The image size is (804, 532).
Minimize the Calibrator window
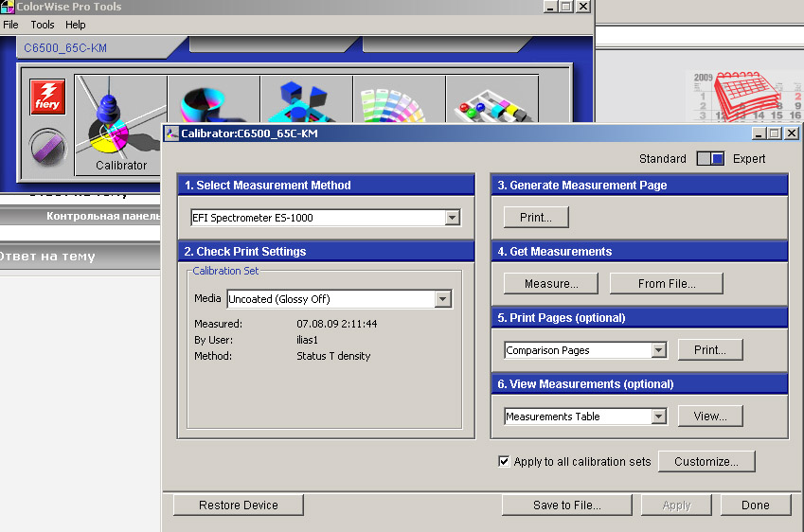tap(759, 133)
